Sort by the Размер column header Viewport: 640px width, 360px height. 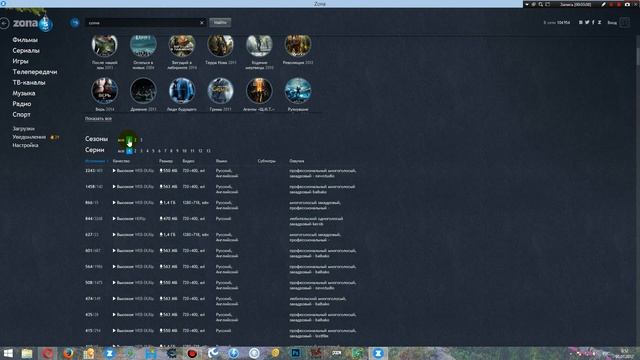[166, 161]
